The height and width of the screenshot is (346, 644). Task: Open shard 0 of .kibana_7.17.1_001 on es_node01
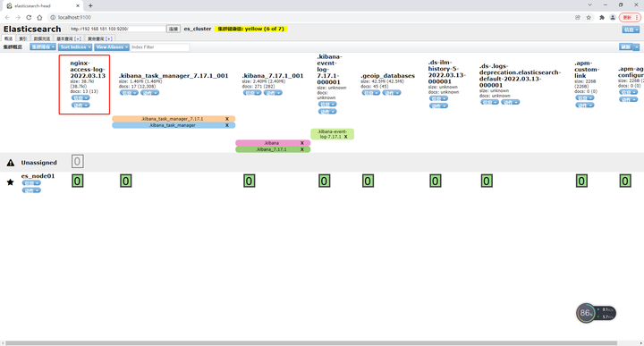(x=249, y=181)
